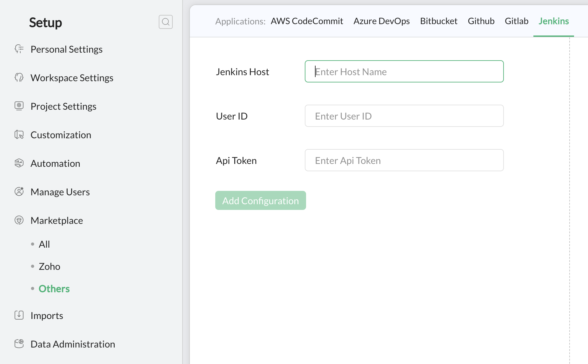This screenshot has height=364, width=588.
Task: Click the Setup search icon
Action: (166, 22)
